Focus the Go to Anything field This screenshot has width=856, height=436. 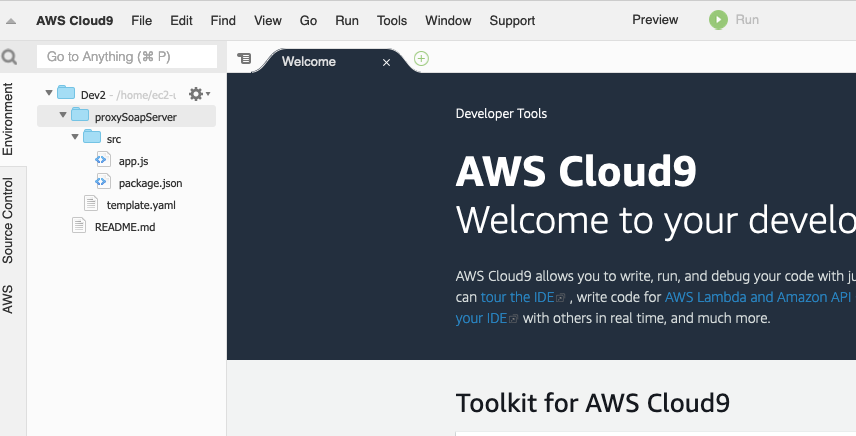coord(127,57)
